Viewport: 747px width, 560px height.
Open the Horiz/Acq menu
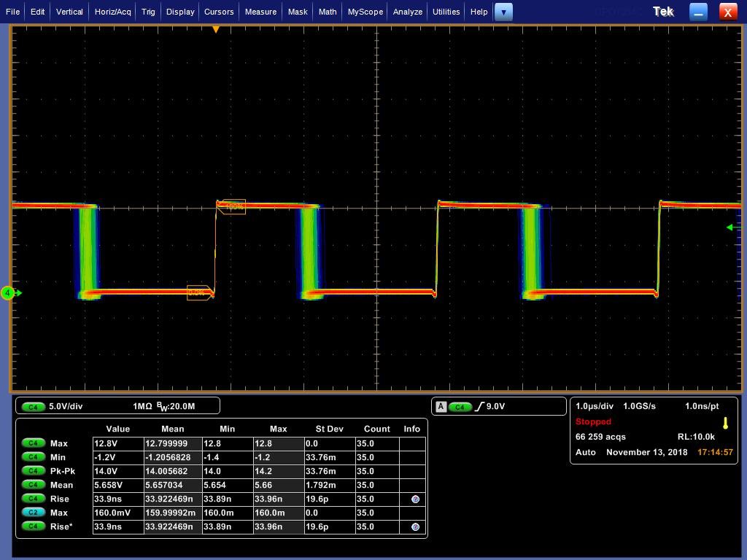[x=113, y=12]
